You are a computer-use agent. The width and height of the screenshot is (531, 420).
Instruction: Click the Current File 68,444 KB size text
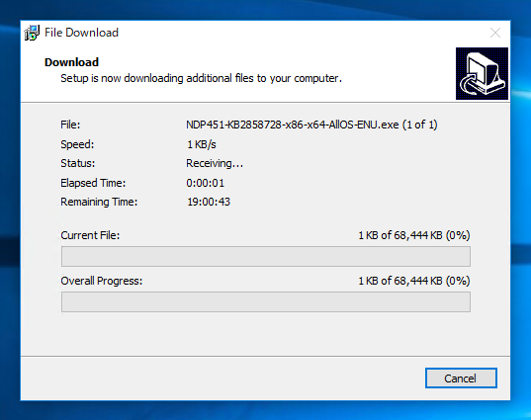(x=414, y=235)
